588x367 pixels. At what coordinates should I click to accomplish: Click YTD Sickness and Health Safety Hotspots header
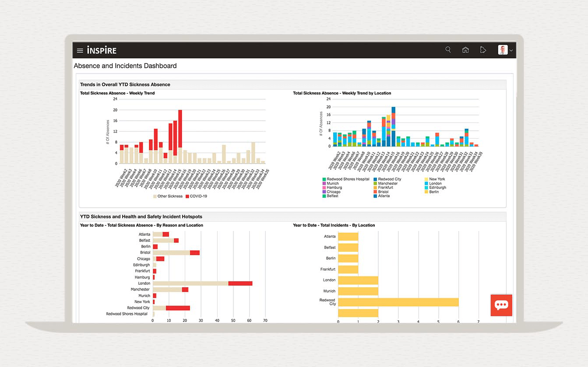point(141,217)
